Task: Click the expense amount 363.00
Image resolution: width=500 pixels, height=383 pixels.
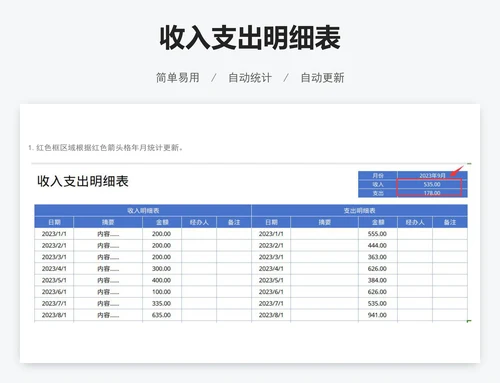Action: [377, 257]
